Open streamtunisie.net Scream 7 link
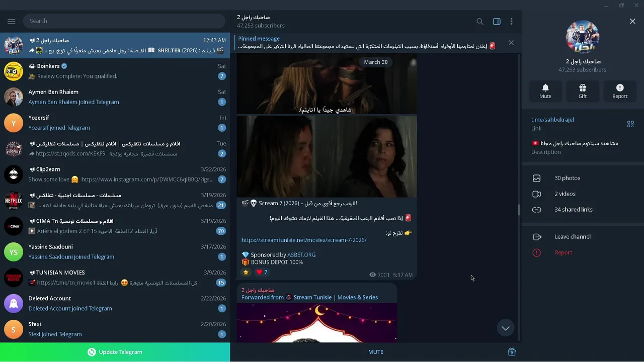The height and width of the screenshot is (362, 644). click(304, 240)
